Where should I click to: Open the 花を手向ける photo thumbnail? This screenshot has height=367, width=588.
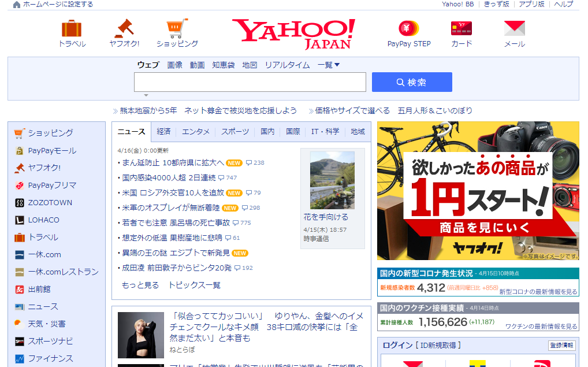coord(332,180)
